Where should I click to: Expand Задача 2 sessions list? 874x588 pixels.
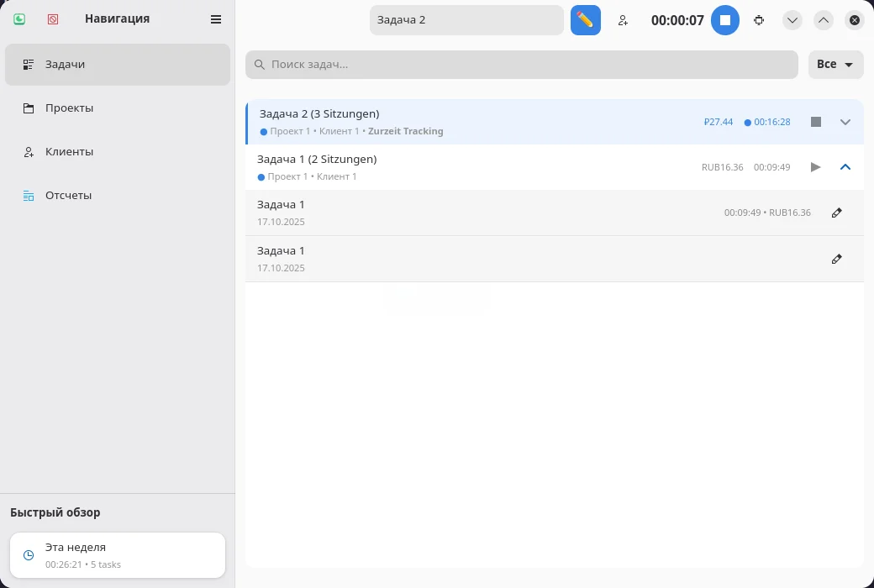point(845,122)
